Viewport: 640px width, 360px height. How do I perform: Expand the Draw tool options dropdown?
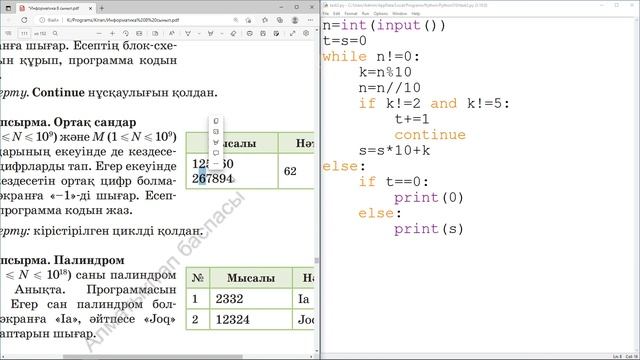[x=198, y=33]
